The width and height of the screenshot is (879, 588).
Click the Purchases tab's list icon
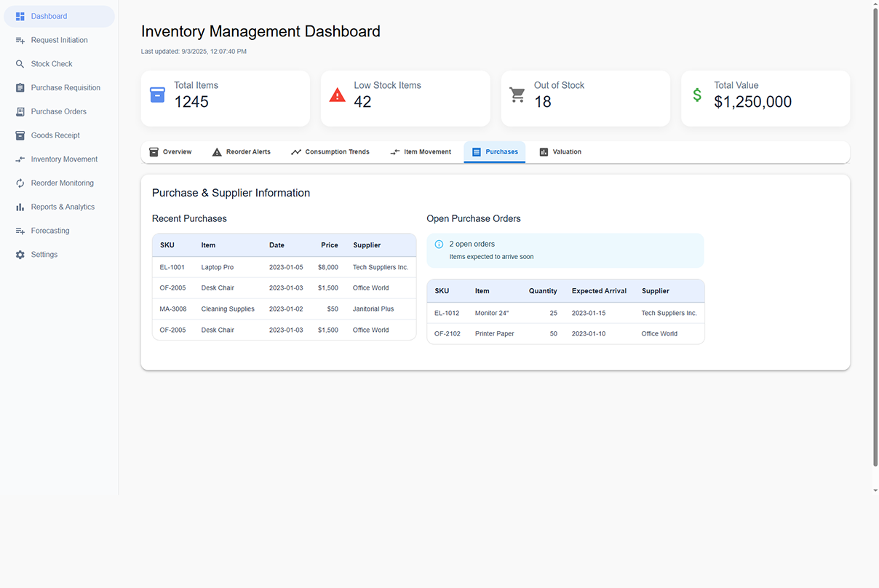point(477,152)
